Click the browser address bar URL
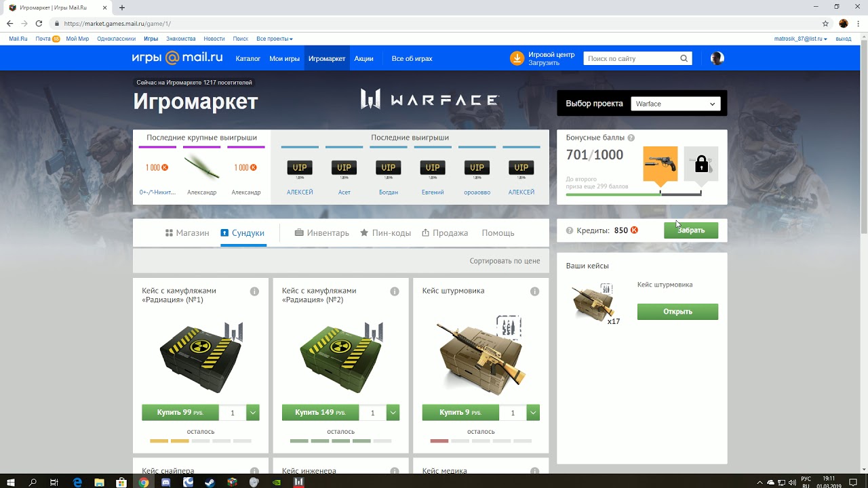The image size is (868, 488). (x=117, y=23)
